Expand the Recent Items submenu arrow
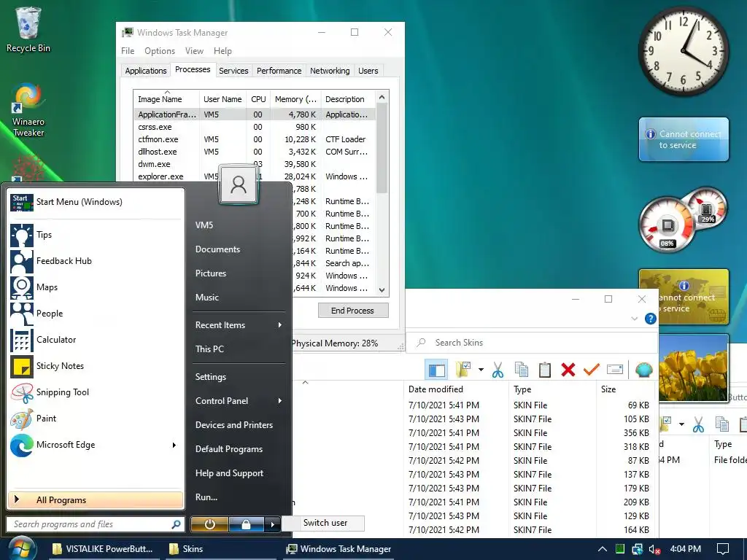The height and width of the screenshot is (560, 747). [x=279, y=324]
